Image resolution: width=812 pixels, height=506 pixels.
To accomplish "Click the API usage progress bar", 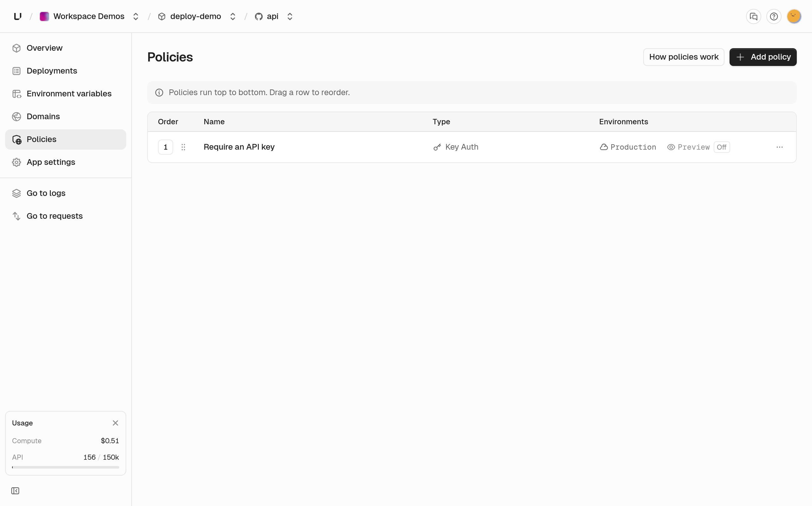I will tap(66, 468).
